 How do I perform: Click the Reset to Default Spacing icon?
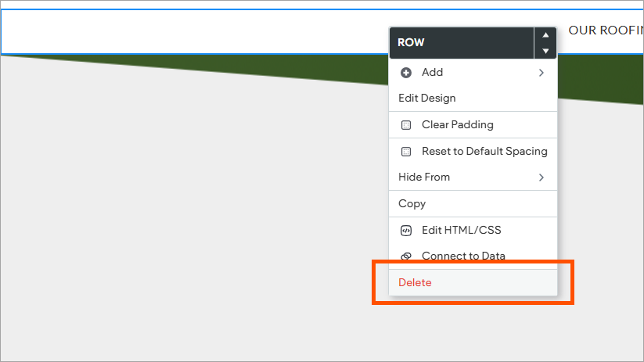pyautogui.click(x=406, y=152)
